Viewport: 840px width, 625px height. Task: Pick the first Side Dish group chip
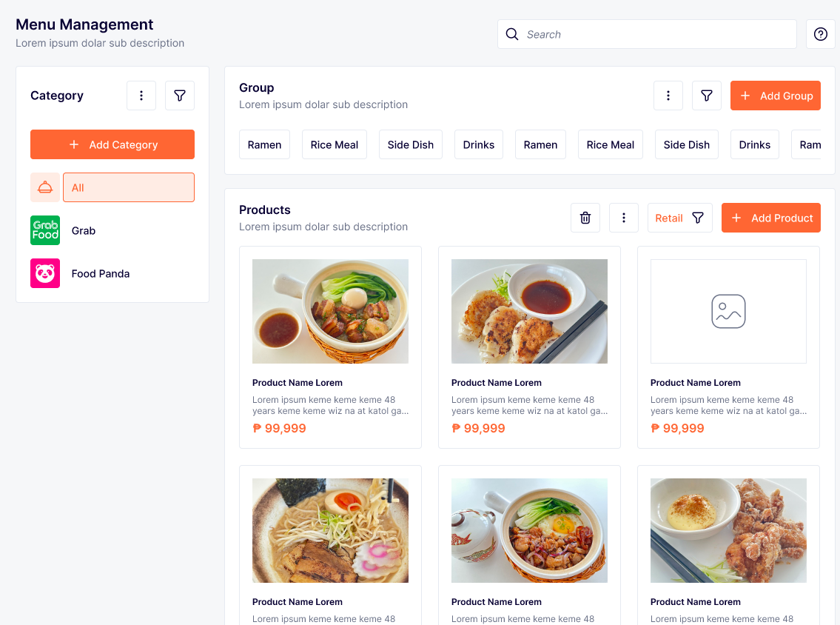click(411, 144)
